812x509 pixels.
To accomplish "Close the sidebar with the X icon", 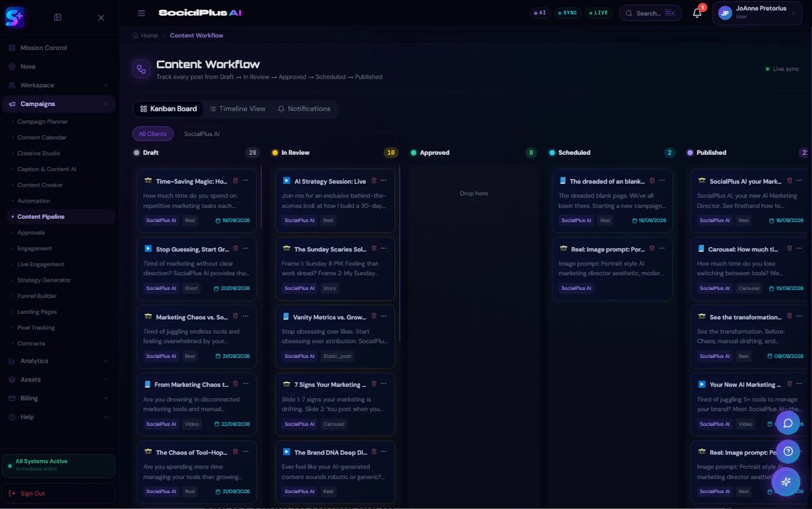I will [101, 18].
